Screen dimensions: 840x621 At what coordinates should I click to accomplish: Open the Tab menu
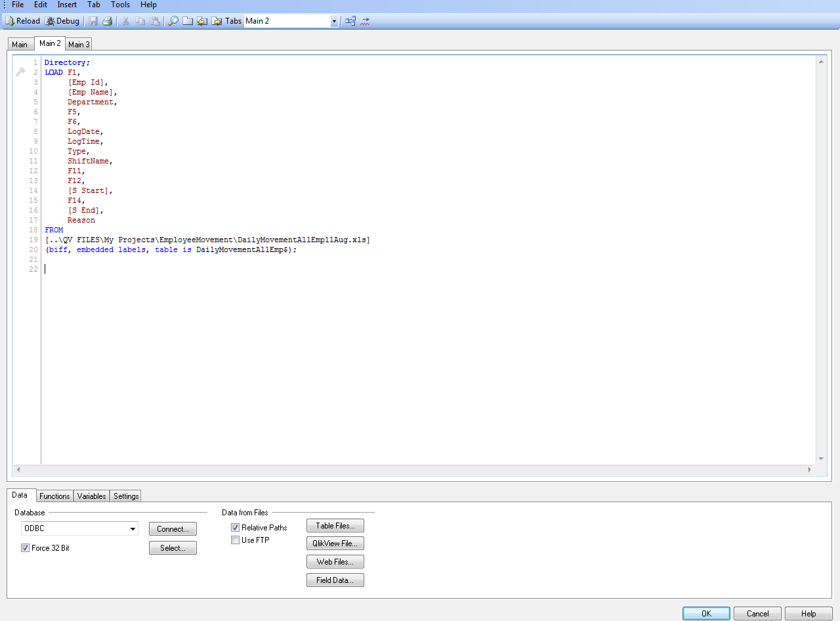point(94,5)
